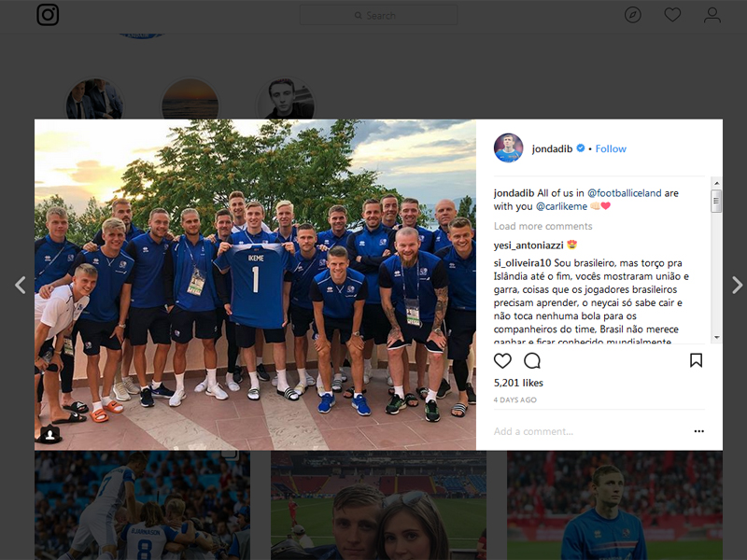Click the Instagram logo icon
Screen dimensions: 747x560
coord(48,15)
